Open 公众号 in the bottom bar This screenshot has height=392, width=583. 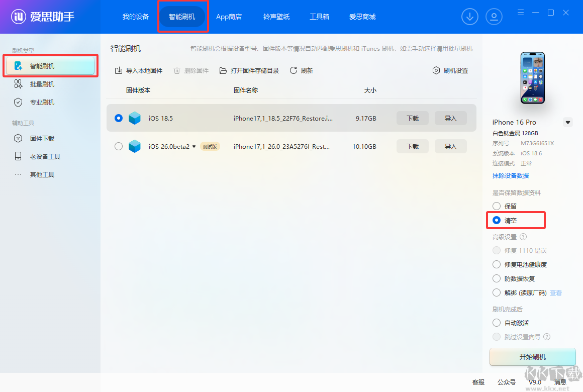pos(507,382)
